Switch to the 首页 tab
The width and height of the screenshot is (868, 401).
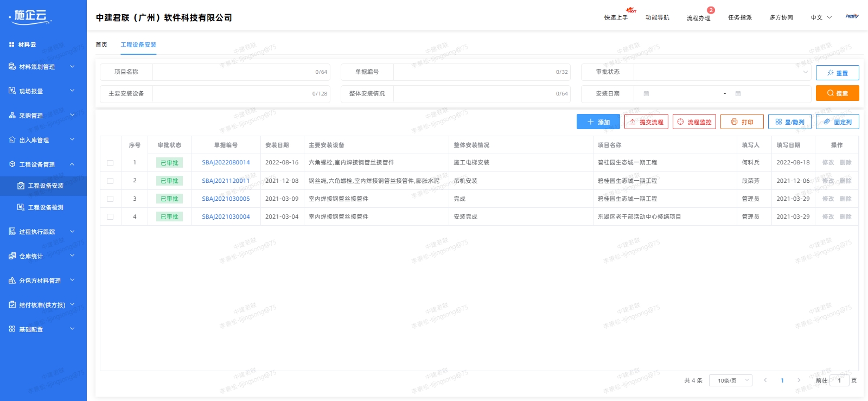101,44
